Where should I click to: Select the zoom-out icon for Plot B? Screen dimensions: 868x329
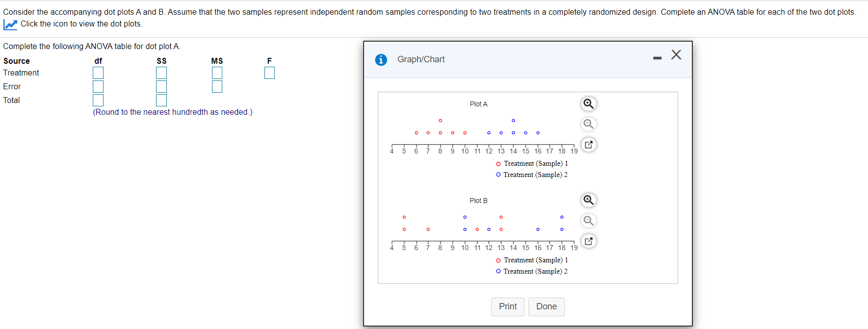[589, 221]
